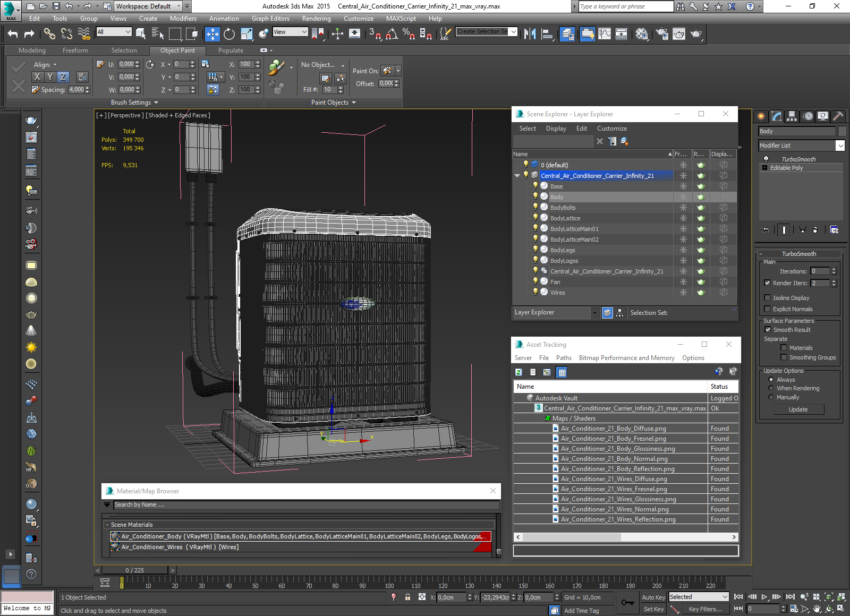Click the Set Keys key icon

point(627,603)
